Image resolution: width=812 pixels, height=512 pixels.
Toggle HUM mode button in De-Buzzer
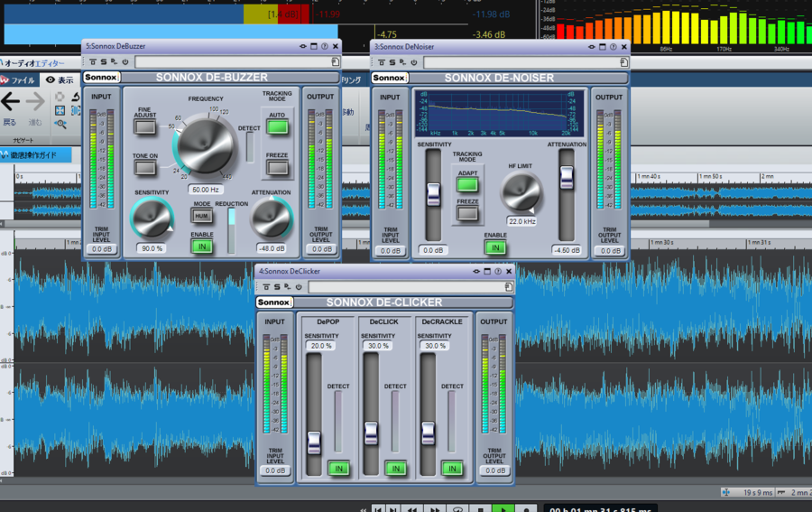(201, 216)
